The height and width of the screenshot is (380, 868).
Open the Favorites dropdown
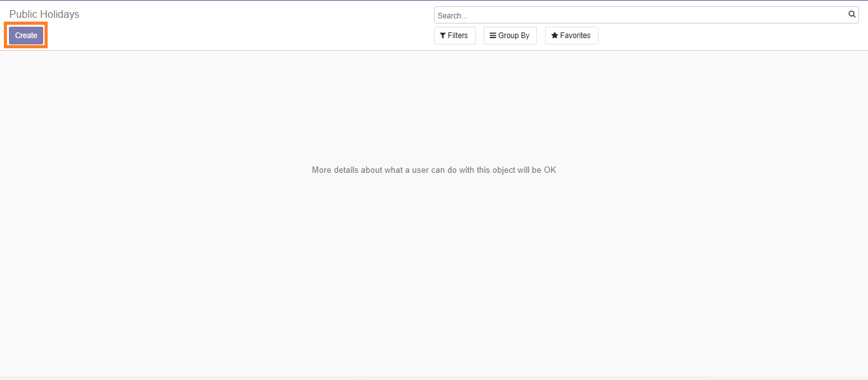(x=571, y=36)
